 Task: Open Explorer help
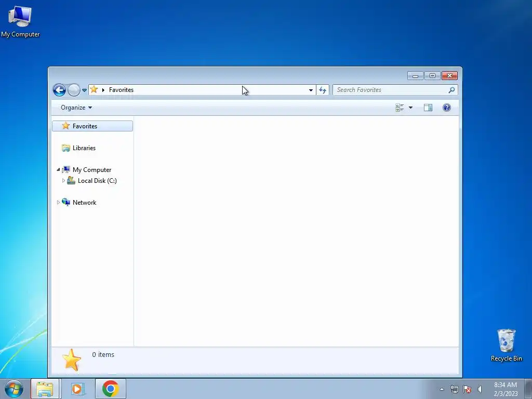[447, 108]
